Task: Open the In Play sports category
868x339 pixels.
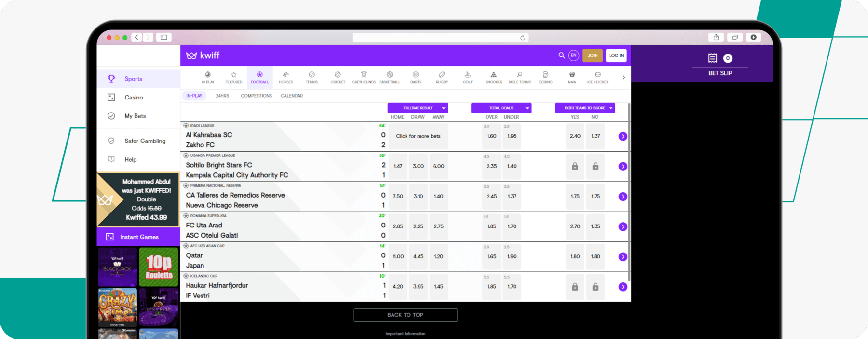Action: (x=208, y=77)
